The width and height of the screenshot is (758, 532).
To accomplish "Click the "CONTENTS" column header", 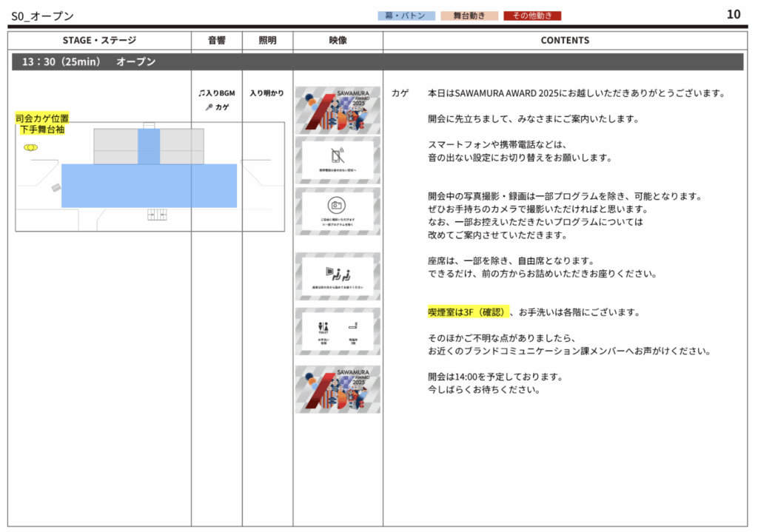I will [565, 40].
